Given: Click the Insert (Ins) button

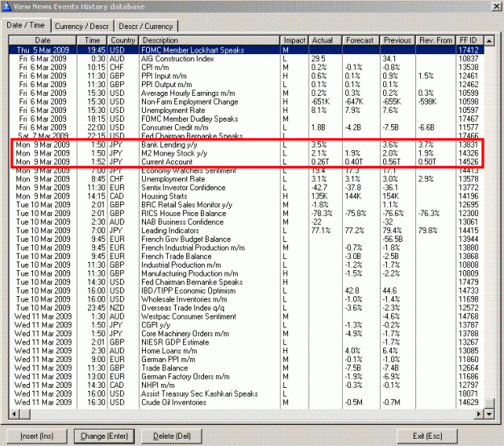Looking at the screenshot, I should (36, 436).
